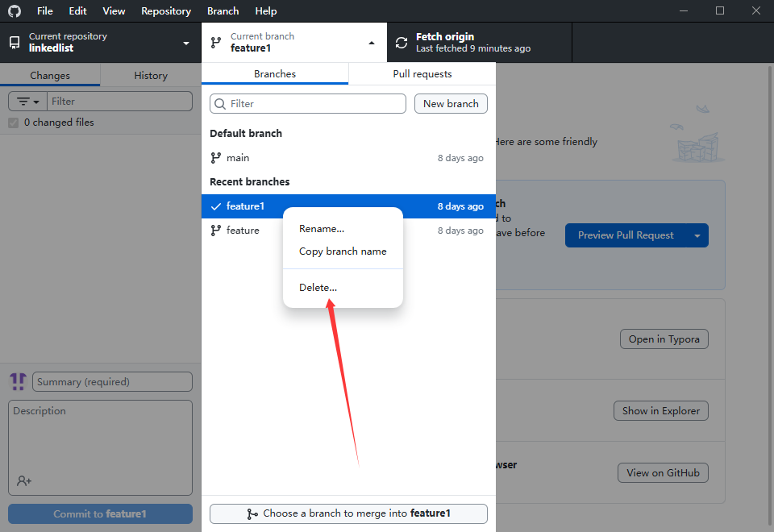
Task: Open the filter options dropdown in Changes
Action: (28, 102)
